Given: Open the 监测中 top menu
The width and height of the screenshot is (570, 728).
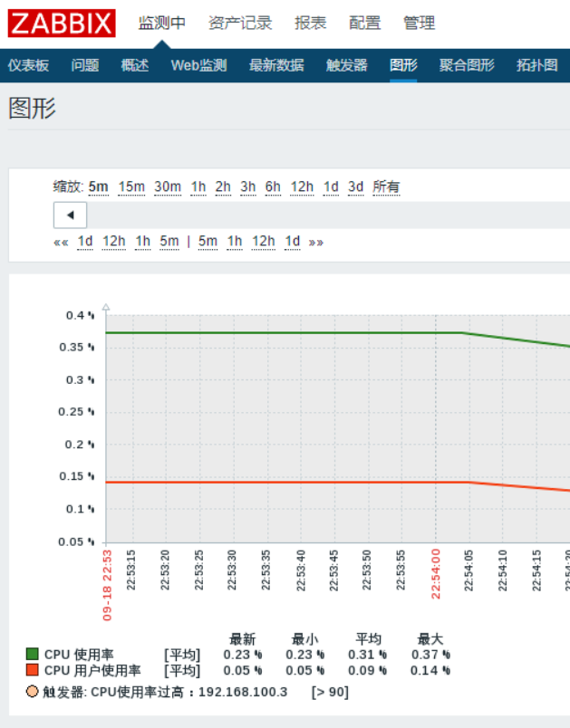Looking at the screenshot, I should tap(161, 23).
